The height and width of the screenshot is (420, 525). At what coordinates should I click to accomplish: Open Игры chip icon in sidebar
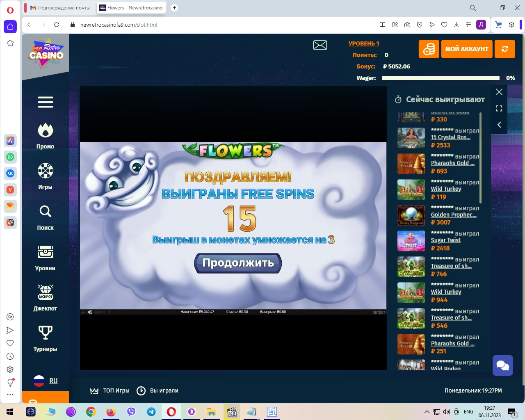pos(46,171)
